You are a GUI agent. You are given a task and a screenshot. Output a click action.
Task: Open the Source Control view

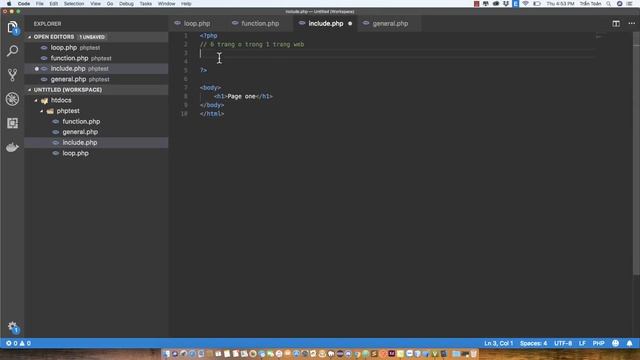click(12, 75)
